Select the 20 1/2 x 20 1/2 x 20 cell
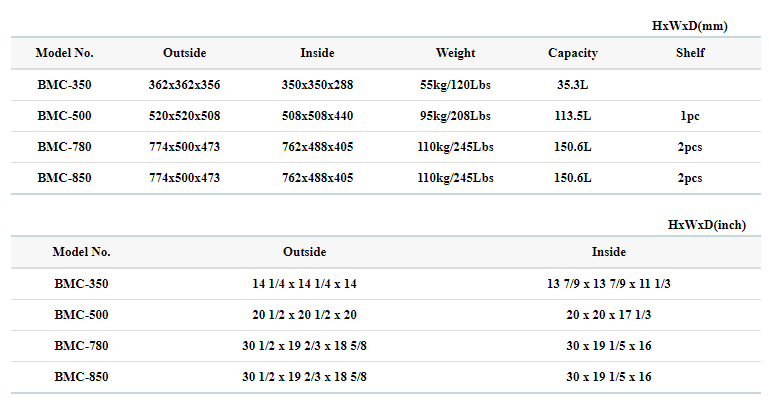The image size is (769, 410). (304, 315)
